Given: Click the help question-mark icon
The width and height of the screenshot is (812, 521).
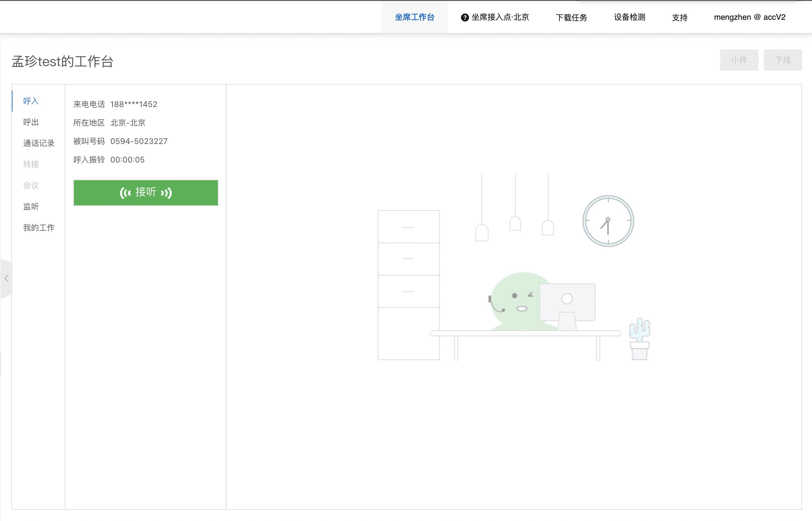Looking at the screenshot, I should (x=465, y=17).
